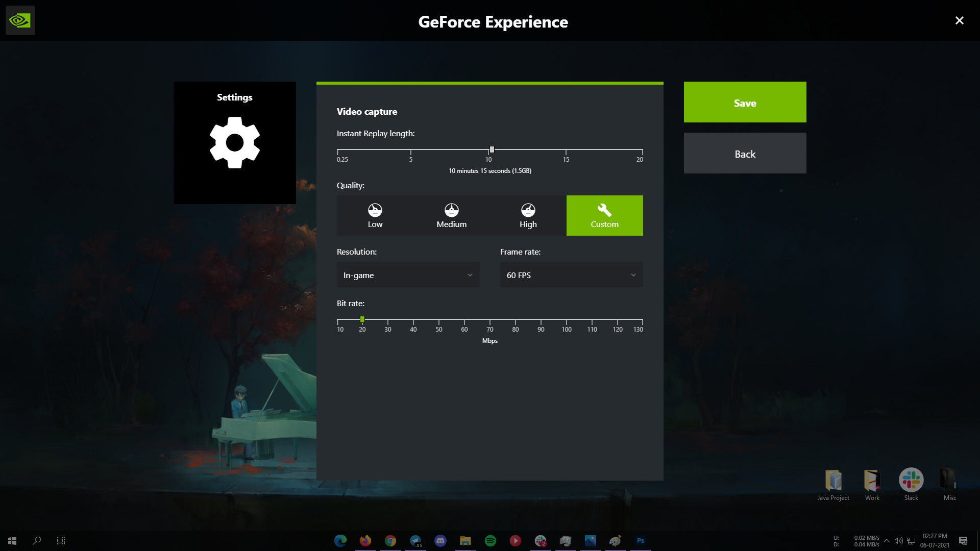The width and height of the screenshot is (980, 551).
Task: Launch Discord from the taskbar
Action: [x=440, y=541]
